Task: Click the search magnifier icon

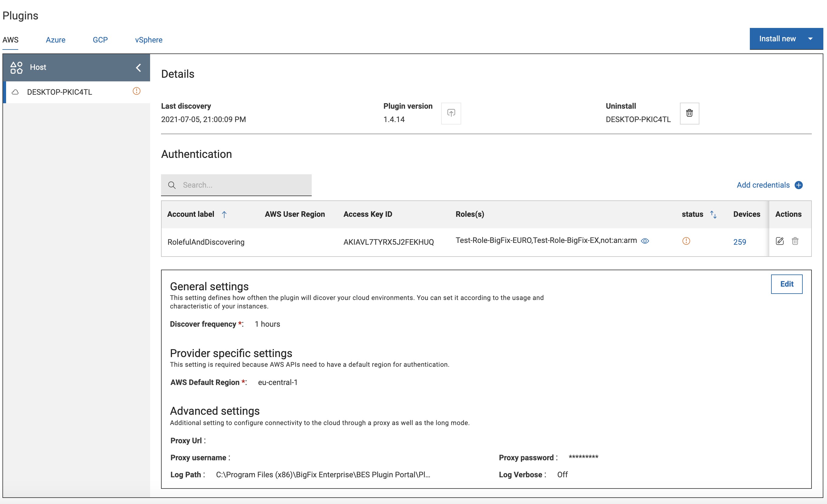Action: [172, 185]
